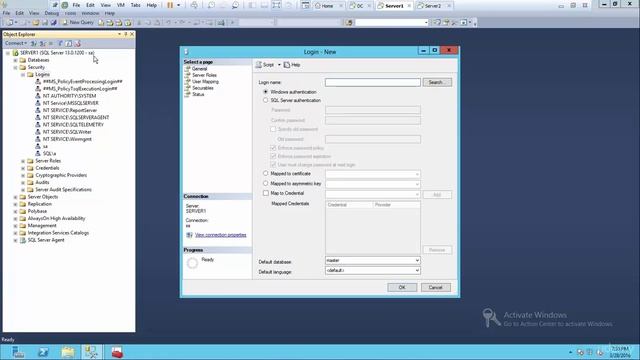Image resolution: width=640 pixels, height=360 pixels.
Task: Select the Server Roles page
Action: click(x=204, y=75)
